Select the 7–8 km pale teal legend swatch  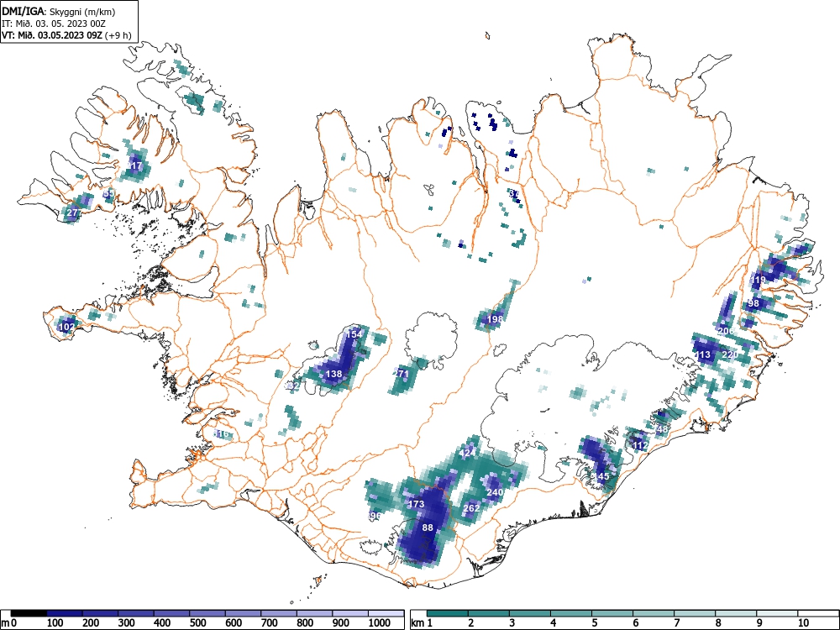pos(695,613)
